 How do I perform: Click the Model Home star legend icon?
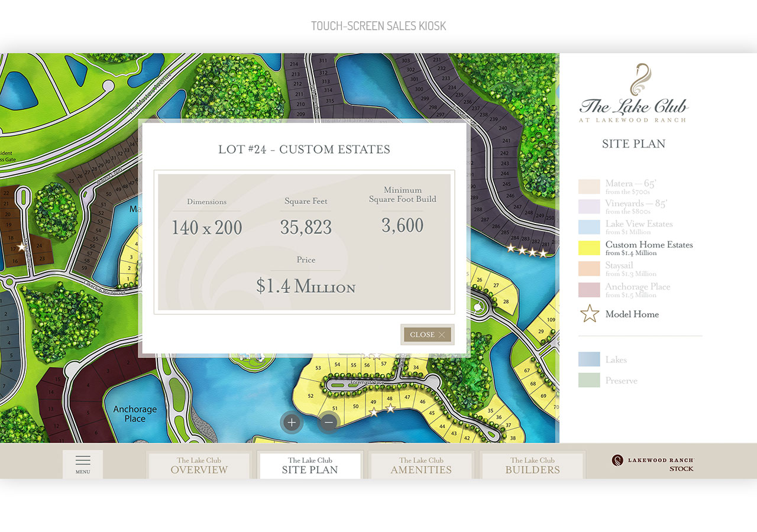590,314
